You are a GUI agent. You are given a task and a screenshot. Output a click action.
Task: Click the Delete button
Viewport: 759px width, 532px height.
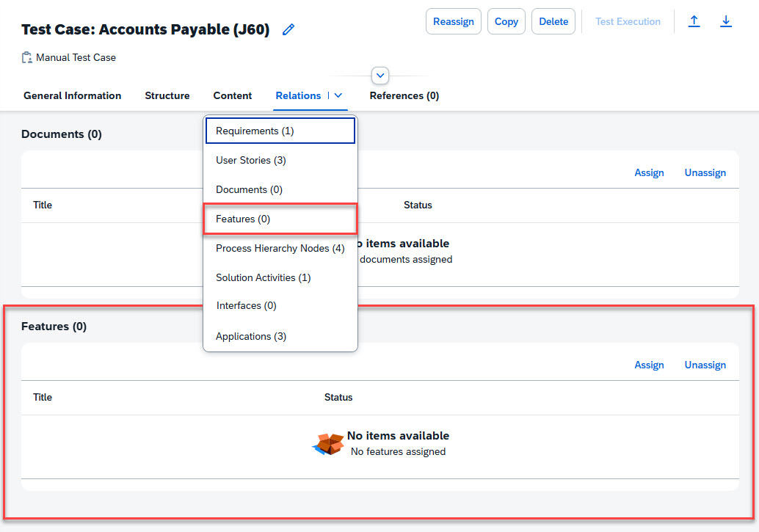[x=553, y=21]
